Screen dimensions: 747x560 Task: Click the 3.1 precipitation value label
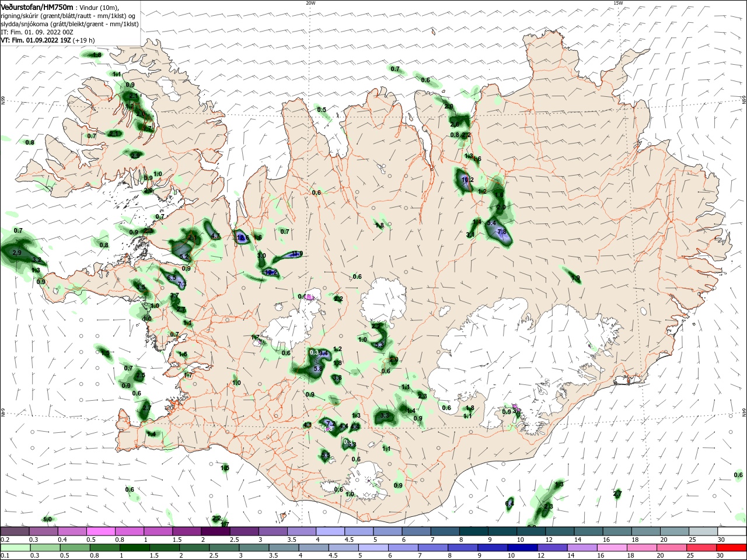point(470,235)
